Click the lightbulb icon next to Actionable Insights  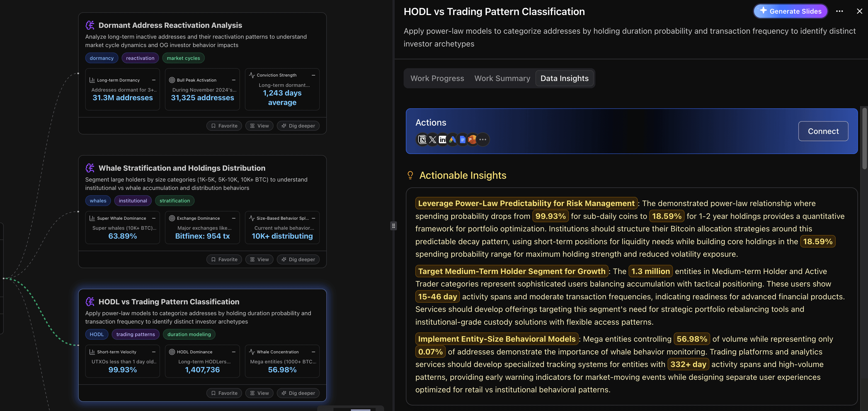(x=410, y=175)
